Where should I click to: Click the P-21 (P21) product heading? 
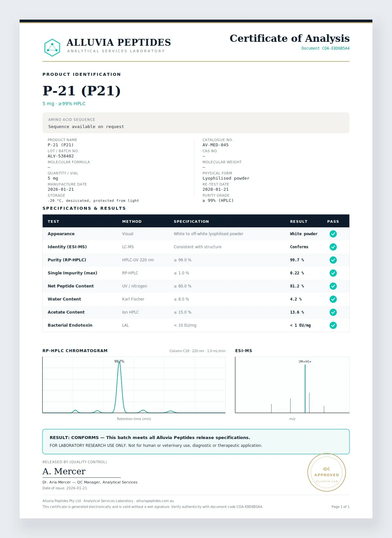click(x=82, y=90)
